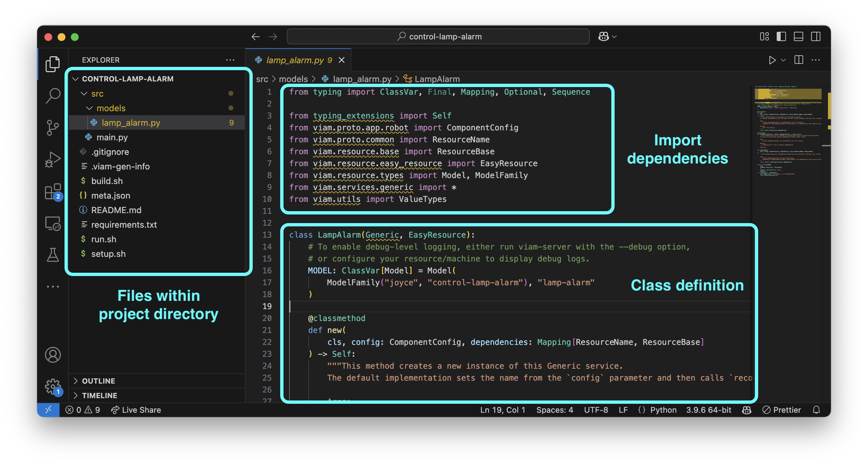
Task: Open meta.json in the explorer
Action: pyautogui.click(x=157, y=195)
